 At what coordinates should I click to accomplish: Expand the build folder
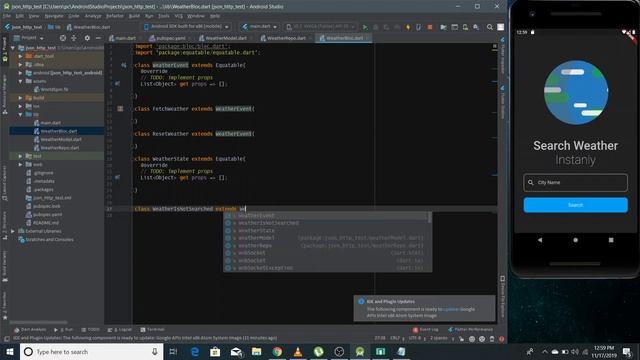20,98
